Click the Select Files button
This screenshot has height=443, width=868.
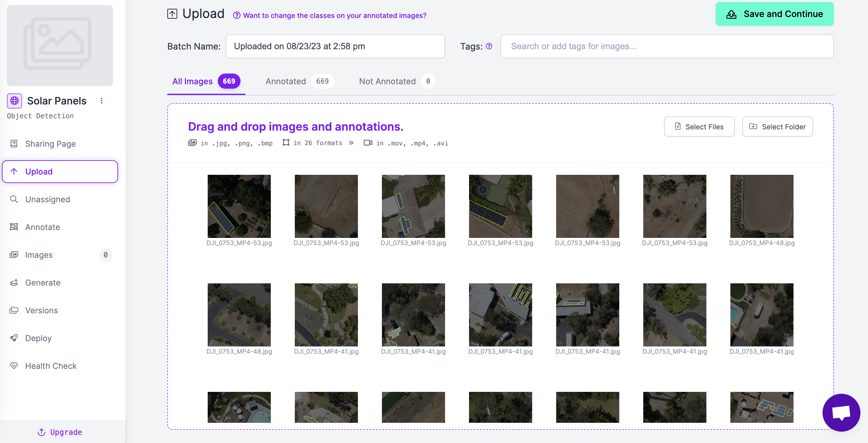point(699,127)
